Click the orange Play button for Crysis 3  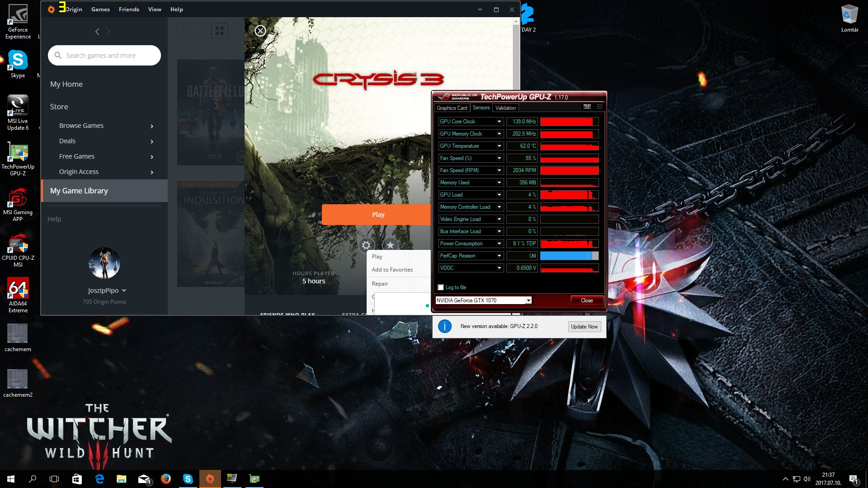pos(377,215)
